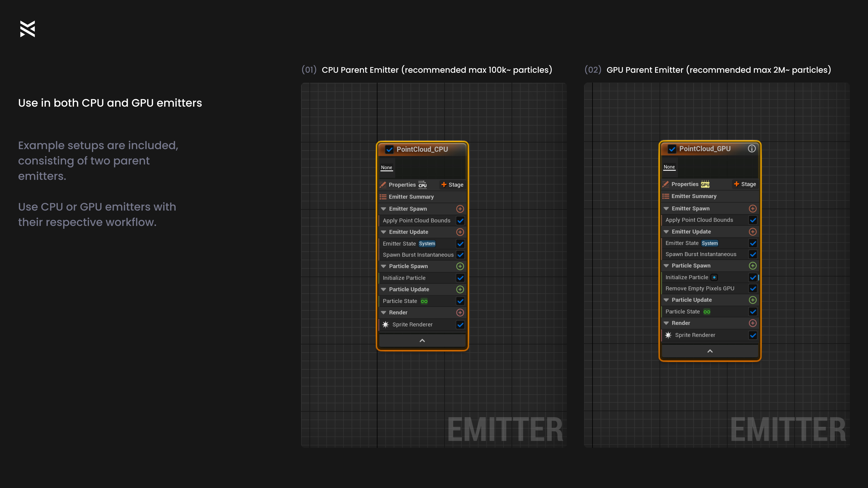This screenshot has width=868, height=488.
Task: Collapse the Emitter Update section in the CPU emitter
Action: [x=383, y=232]
